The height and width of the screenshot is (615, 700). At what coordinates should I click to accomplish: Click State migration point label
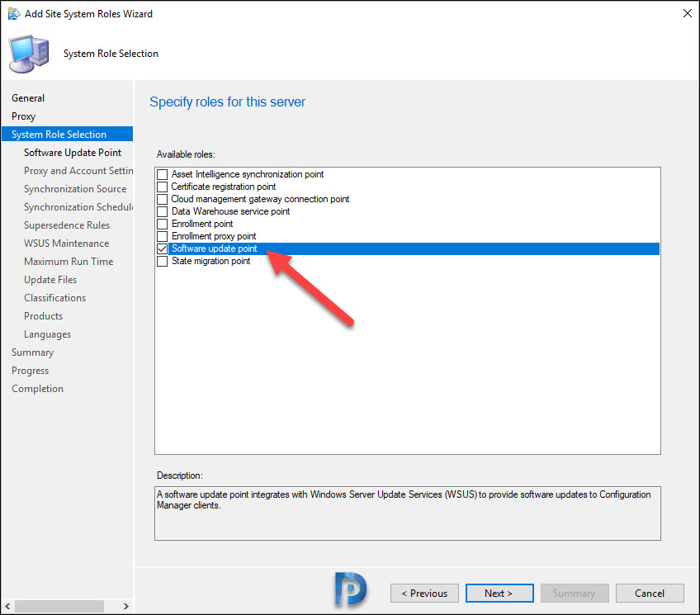coord(210,261)
